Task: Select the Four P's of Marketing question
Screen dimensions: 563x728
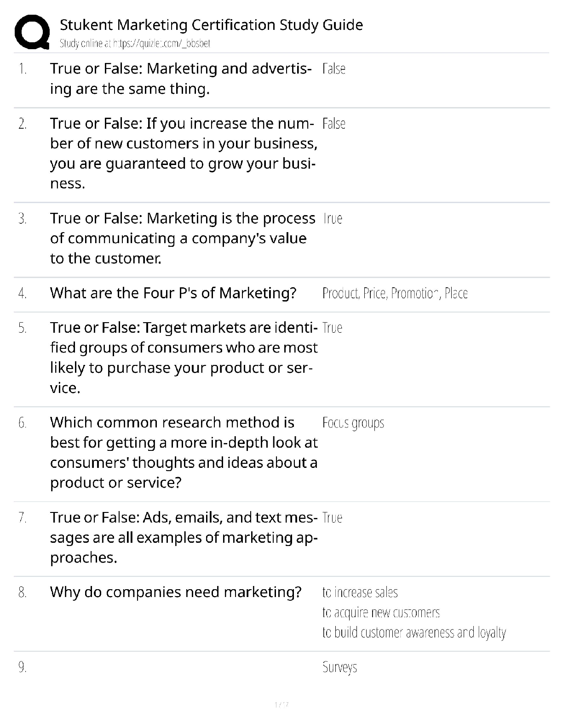Action: point(173,293)
